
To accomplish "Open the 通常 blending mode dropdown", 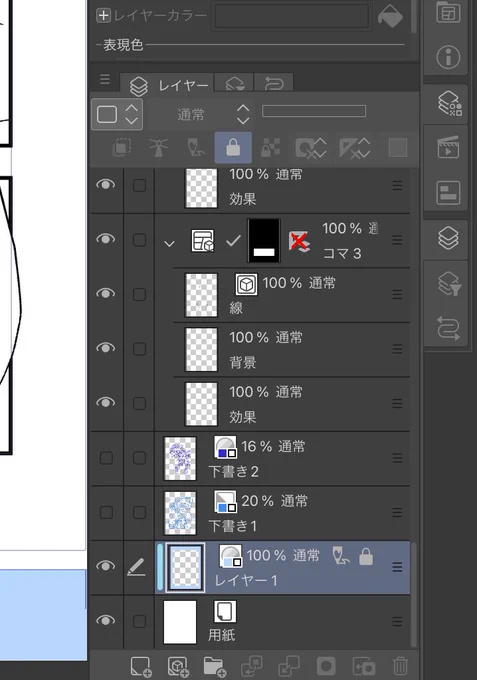I will pos(213,114).
